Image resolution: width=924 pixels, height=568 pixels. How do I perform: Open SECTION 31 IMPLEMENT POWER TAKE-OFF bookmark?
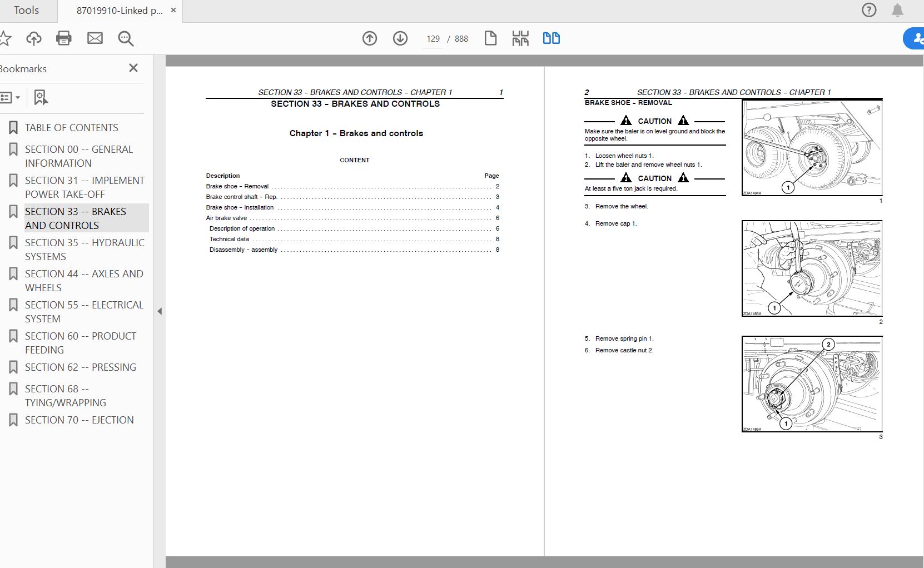[85, 187]
